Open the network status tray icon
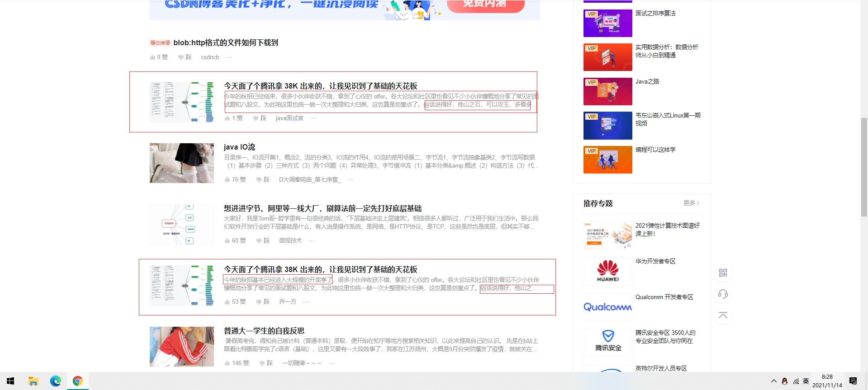The image size is (868, 390). [796, 381]
